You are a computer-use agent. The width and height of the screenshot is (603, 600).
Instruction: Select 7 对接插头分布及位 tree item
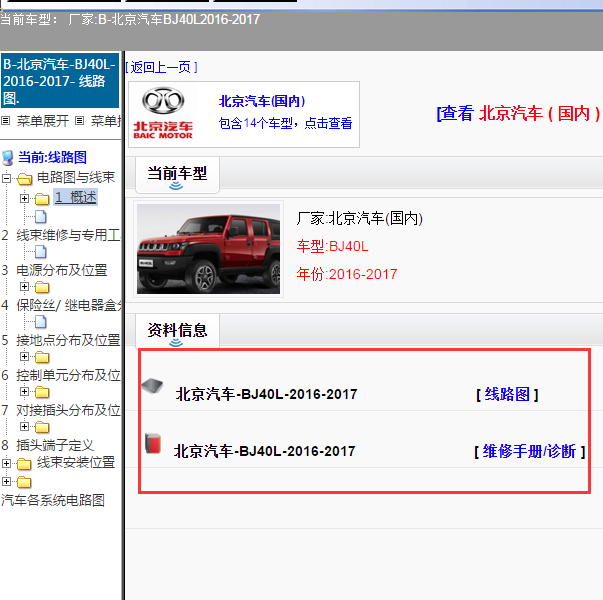point(61,410)
